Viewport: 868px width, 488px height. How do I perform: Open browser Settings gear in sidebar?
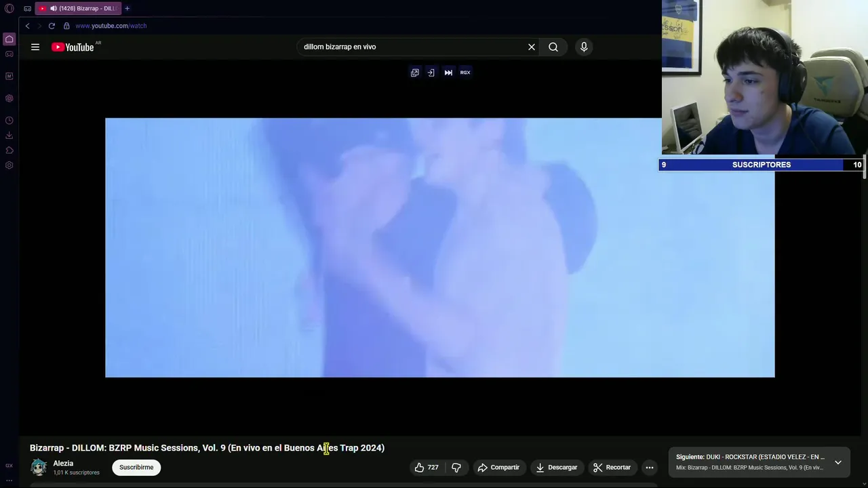coord(9,165)
